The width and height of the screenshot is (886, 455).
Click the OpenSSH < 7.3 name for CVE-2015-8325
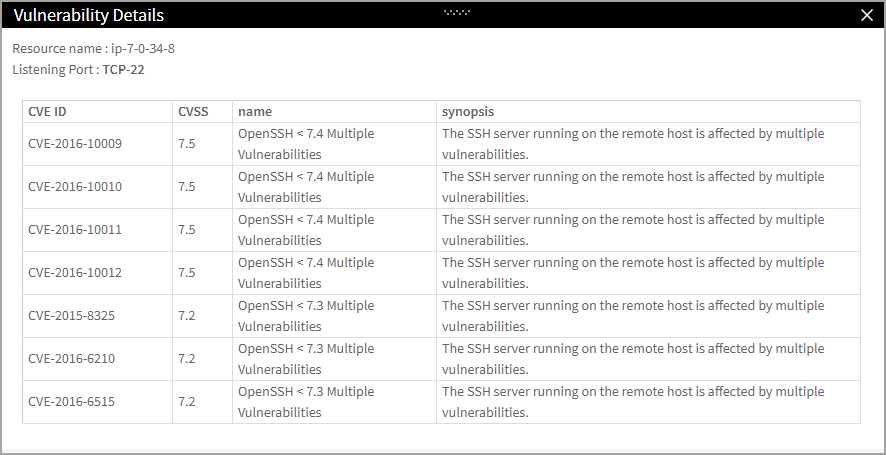(306, 315)
